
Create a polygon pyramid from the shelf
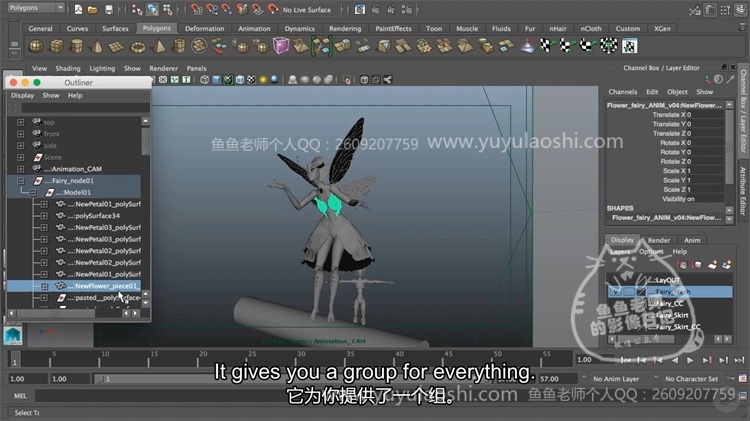(158, 46)
